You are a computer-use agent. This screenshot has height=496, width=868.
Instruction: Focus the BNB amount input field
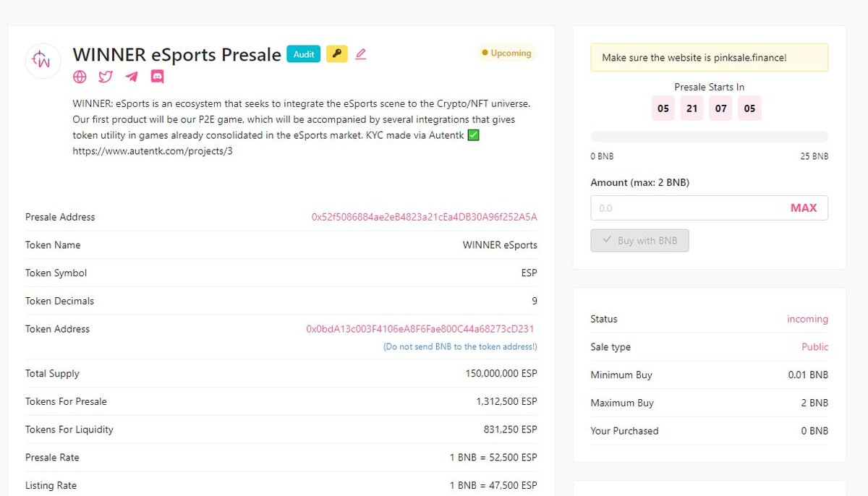tap(709, 208)
